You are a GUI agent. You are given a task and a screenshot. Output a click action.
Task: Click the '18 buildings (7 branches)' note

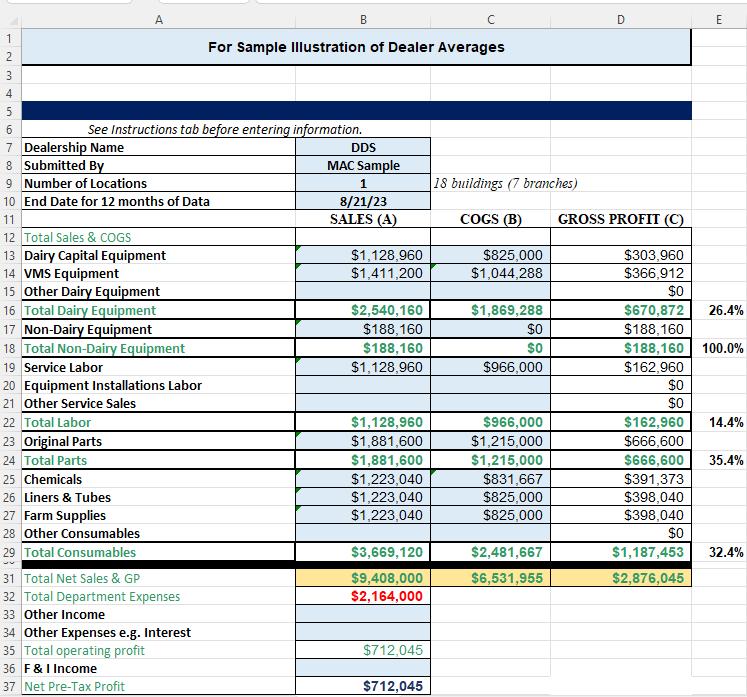505,183
